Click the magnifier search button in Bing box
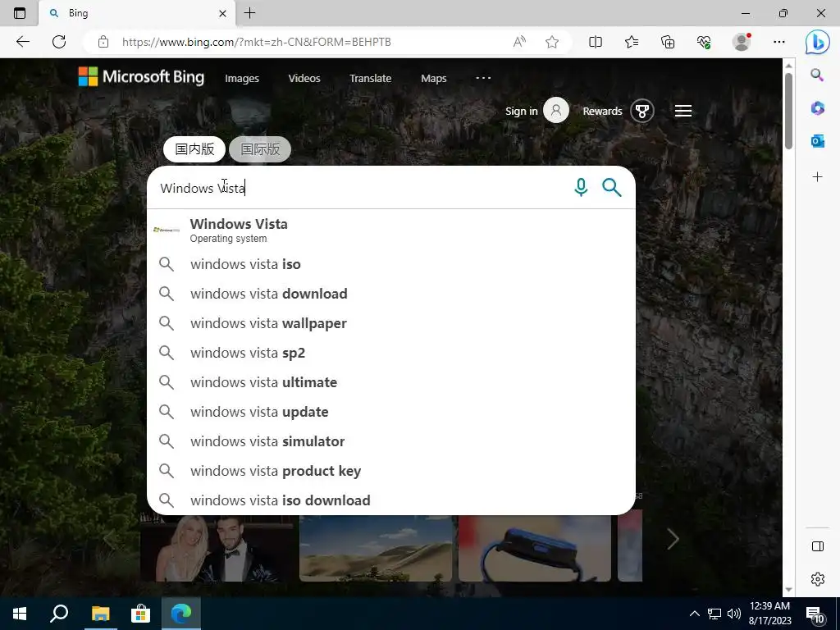Image resolution: width=840 pixels, height=630 pixels. 611,188
